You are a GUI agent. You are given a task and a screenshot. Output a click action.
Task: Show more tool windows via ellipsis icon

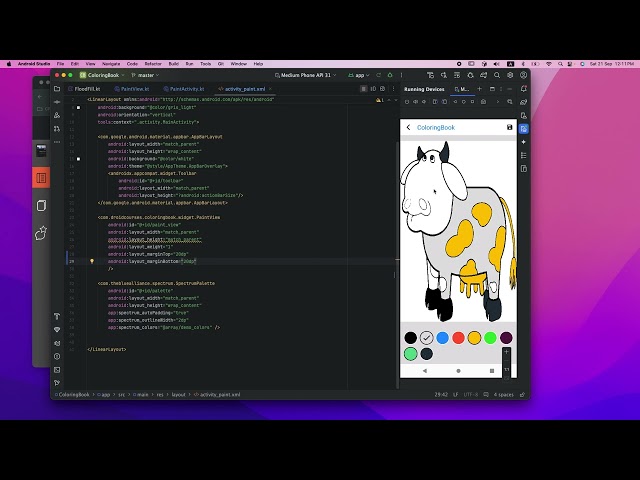[57, 142]
